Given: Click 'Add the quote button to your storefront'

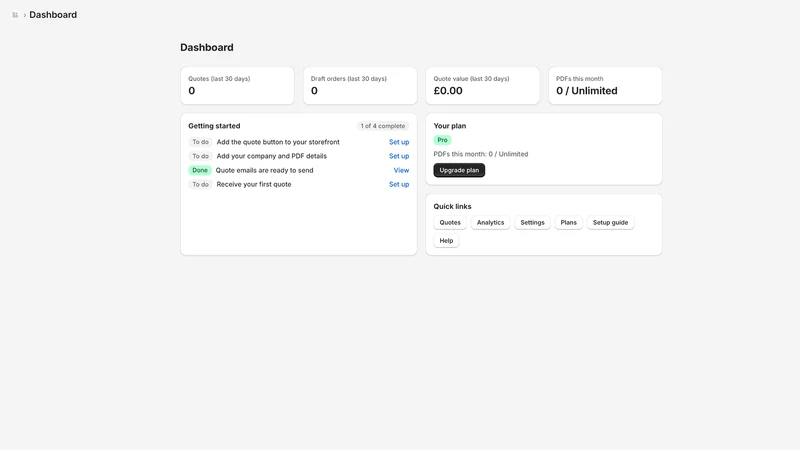Looking at the screenshot, I should 278,142.
